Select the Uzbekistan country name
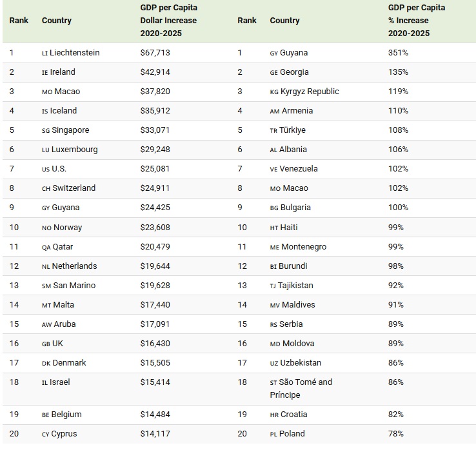 tap(301, 362)
